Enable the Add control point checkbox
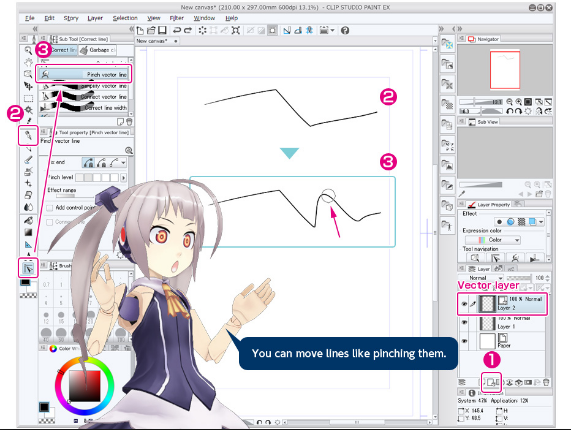Screen dimensions: 571x430 point(50,208)
